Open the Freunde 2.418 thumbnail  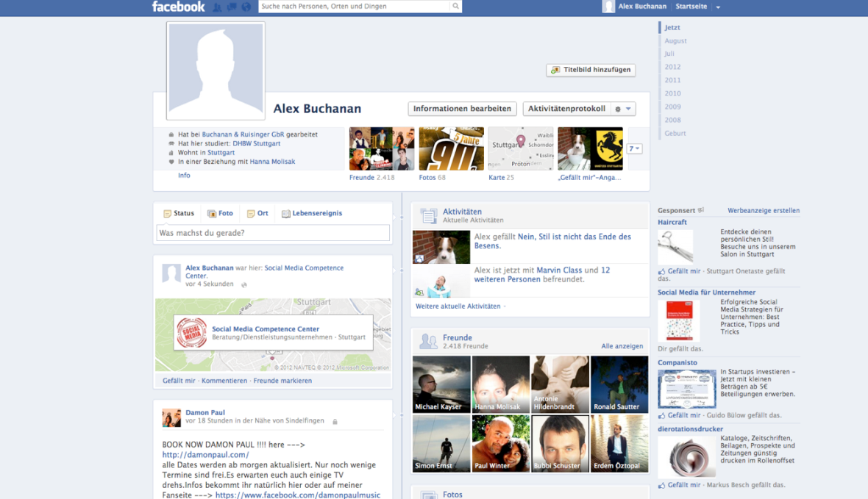[382, 148]
